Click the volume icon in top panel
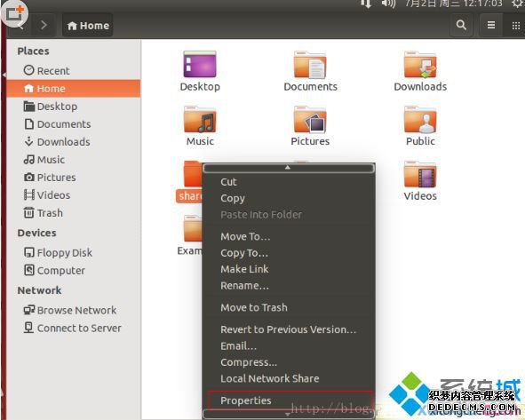Viewport: 525px width, 420px height. [388, 4]
